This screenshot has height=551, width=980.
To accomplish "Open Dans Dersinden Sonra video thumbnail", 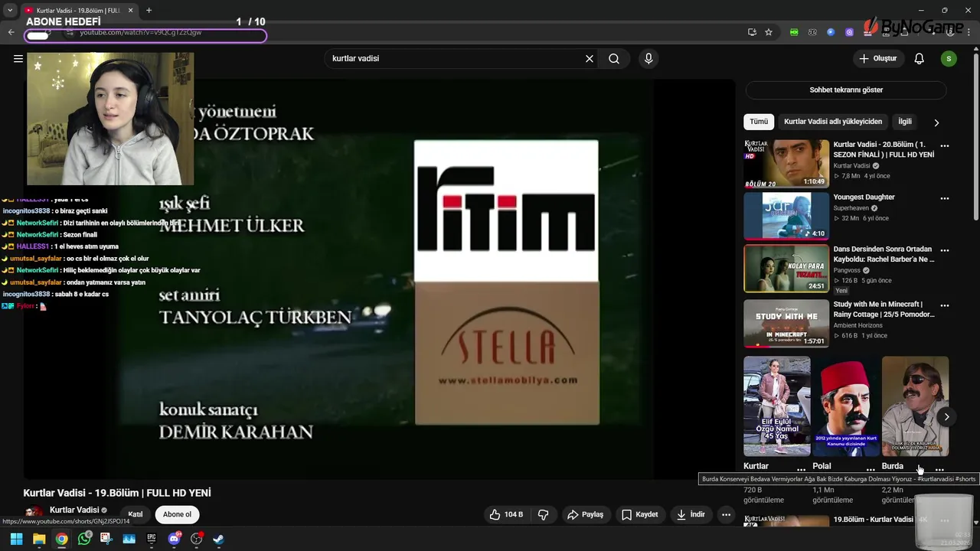I will 786,269.
